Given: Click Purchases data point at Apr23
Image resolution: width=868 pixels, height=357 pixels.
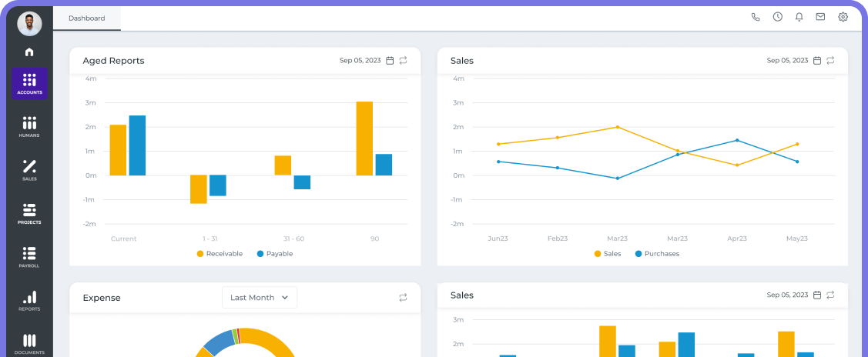Looking at the screenshot, I should coord(737,140).
